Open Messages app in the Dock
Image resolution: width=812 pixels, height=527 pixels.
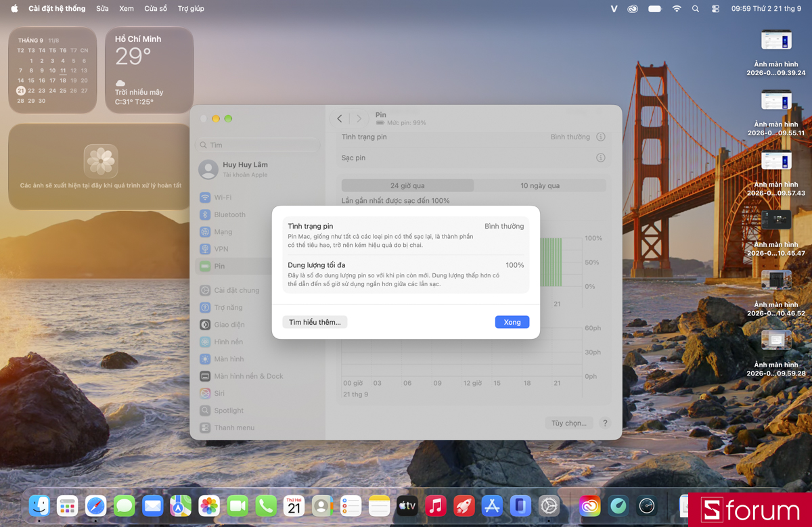click(x=125, y=505)
